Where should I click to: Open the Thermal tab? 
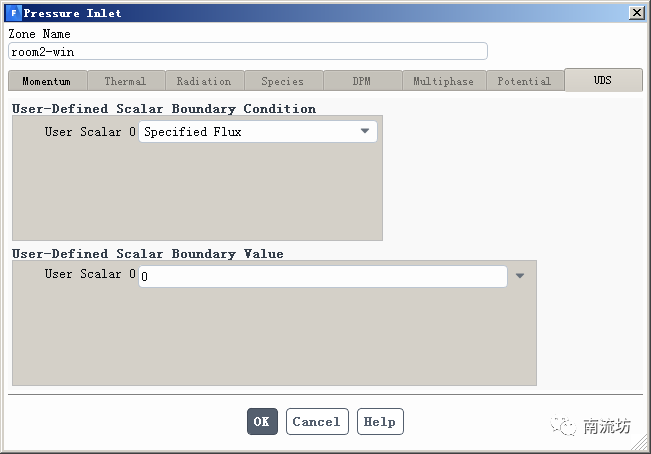[125, 81]
